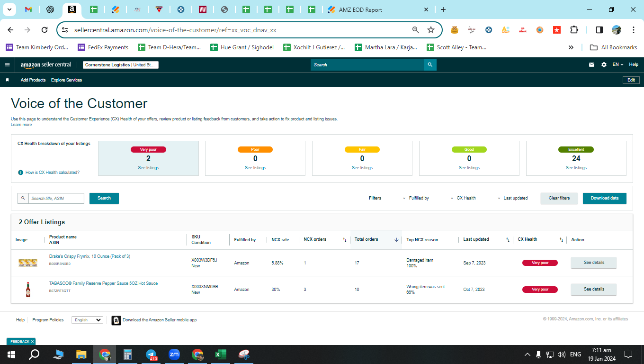Open the EN language dropdown in header
The width and height of the screenshot is (644, 364).
point(617,65)
